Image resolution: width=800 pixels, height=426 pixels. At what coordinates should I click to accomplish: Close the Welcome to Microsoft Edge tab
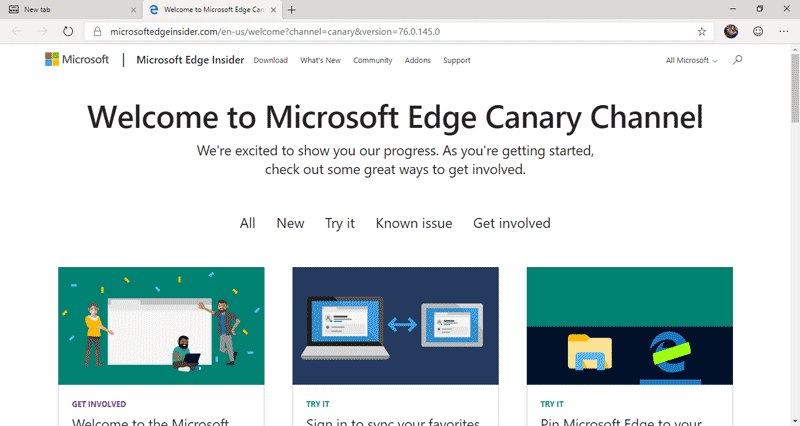click(x=273, y=10)
